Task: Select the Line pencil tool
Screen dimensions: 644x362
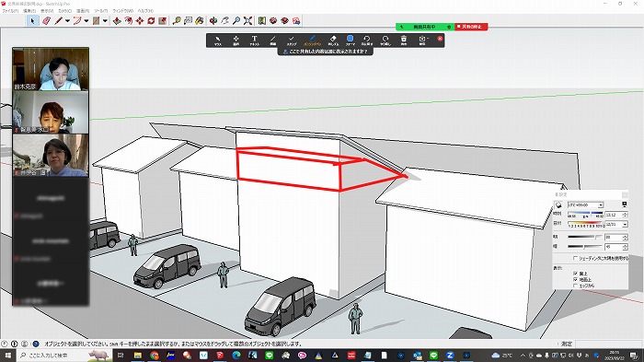Action: point(58,20)
